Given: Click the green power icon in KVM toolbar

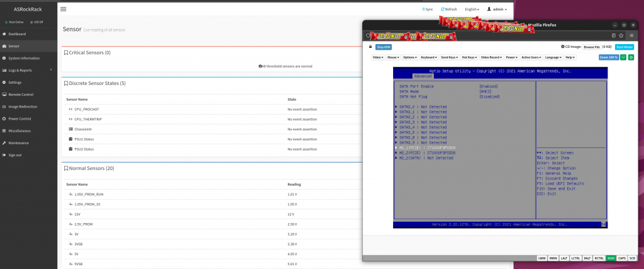Looking at the screenshot, I should coord(631,57).
